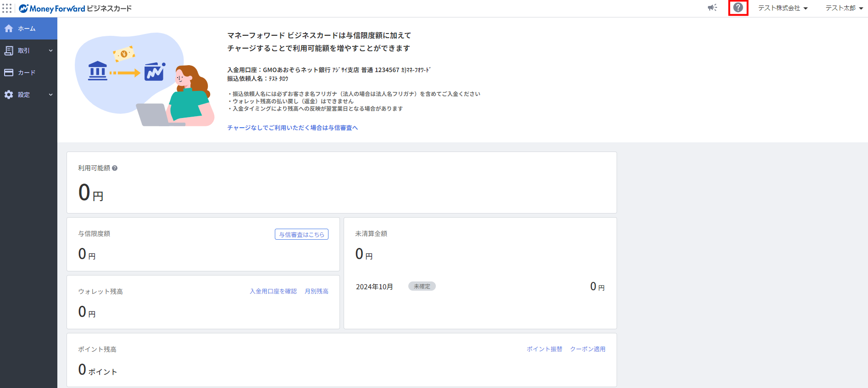The width and height of the screenshot is (868, 388).
Task: Click the 取引 receipt icon
Action: tap(9, 51)
